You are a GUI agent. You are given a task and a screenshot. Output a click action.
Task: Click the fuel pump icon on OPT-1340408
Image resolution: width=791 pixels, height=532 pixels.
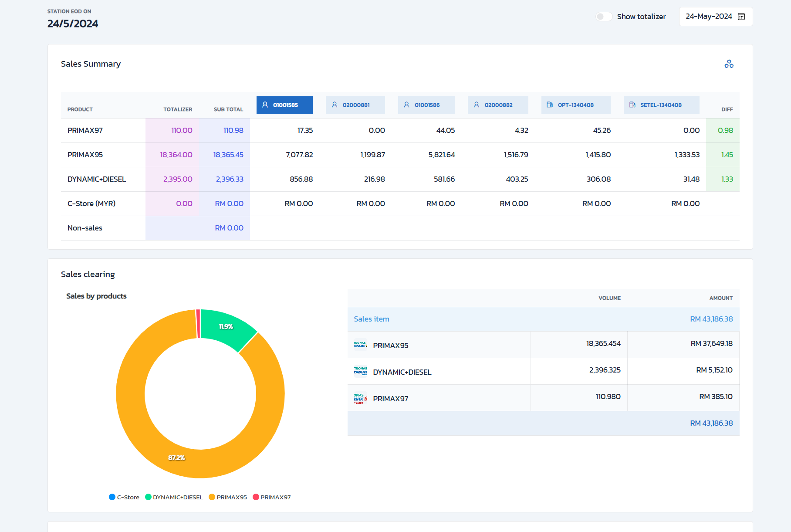pos(550,105)
